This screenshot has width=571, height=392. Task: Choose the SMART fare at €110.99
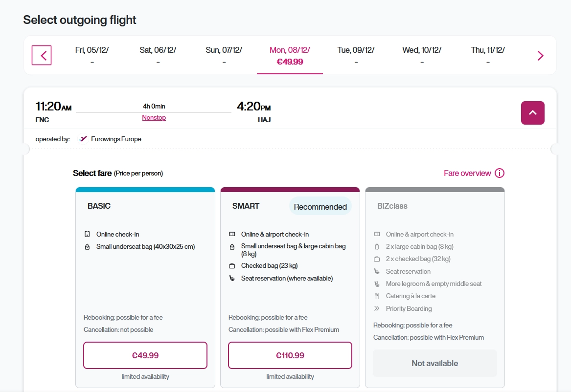tap(290, 355)
